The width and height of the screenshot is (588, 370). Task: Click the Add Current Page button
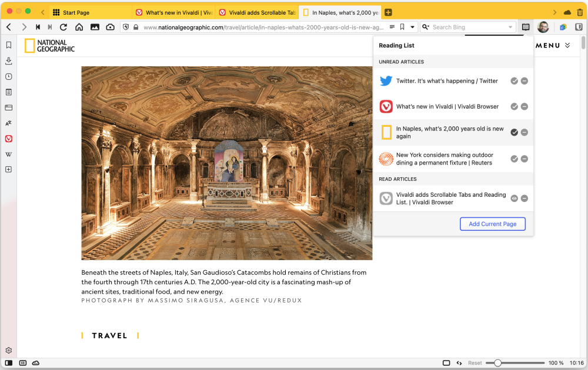(x=492, y=224)
